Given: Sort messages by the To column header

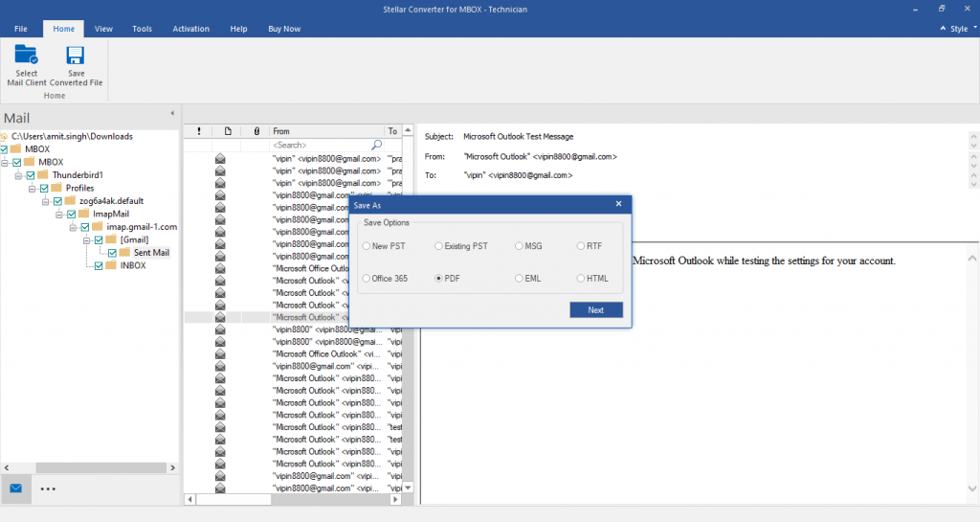Looking at the screenshot, I should click(392, 131).
